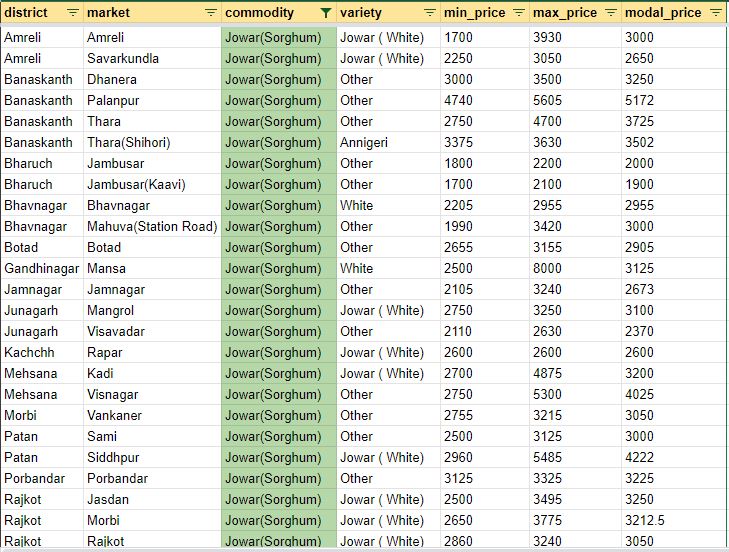Click the min_price cell showing 4740
Image resolution: width=729 pixels, height=552 pixels.
click(458, 100)
